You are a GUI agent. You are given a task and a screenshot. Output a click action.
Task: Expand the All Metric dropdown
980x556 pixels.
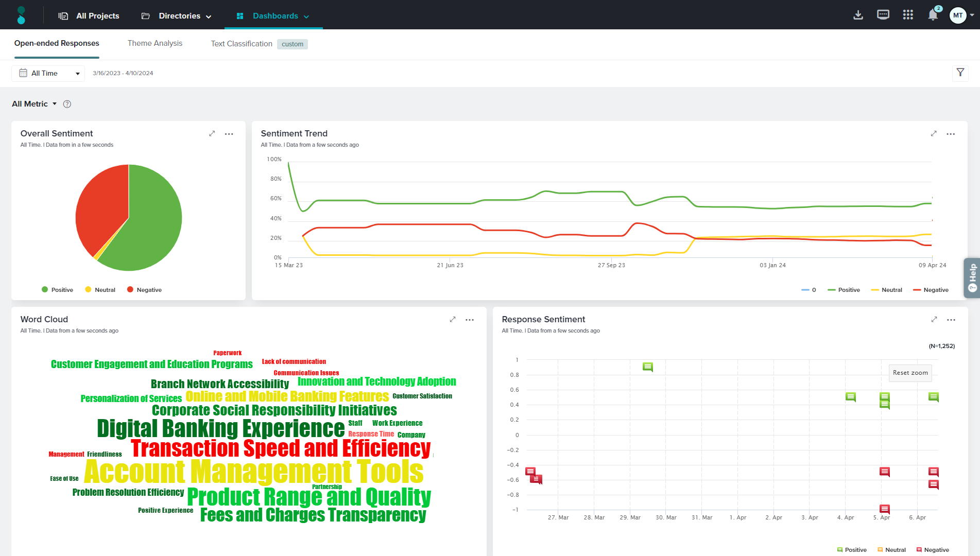pyautogui.click(x=34, y=104)
